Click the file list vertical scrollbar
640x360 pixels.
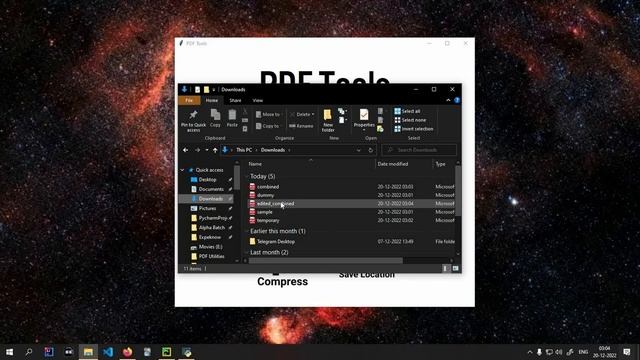click(458, 191)
